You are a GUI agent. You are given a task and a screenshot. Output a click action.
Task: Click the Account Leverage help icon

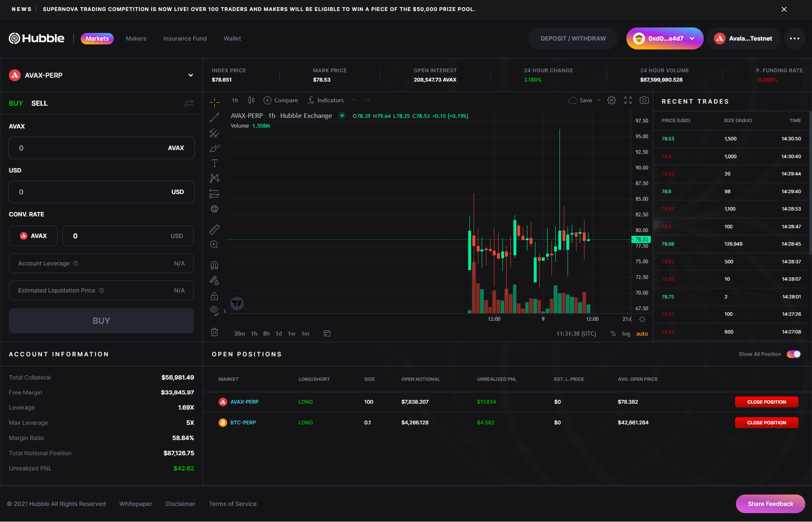pyautogui.click(x=76, y=263)
